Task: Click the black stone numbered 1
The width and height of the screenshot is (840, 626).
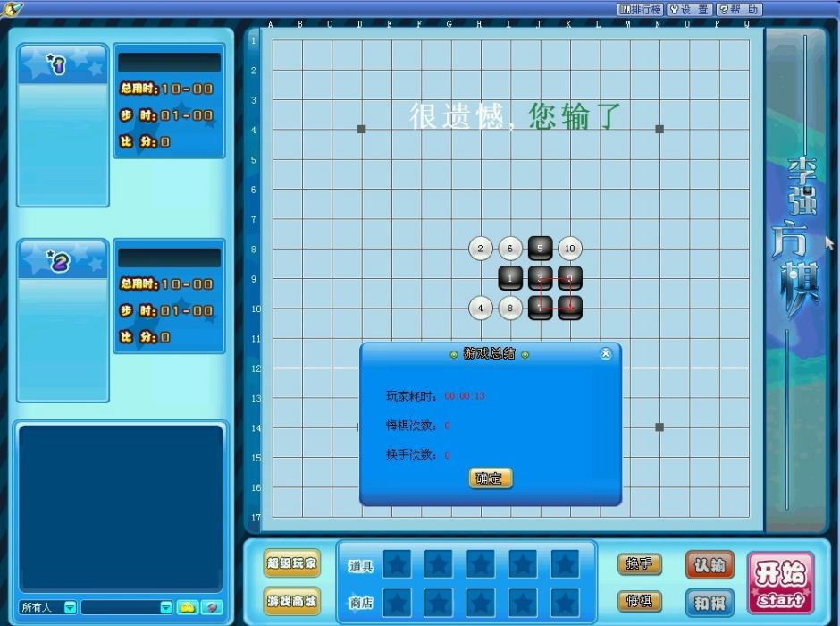Action: (510, 277)
